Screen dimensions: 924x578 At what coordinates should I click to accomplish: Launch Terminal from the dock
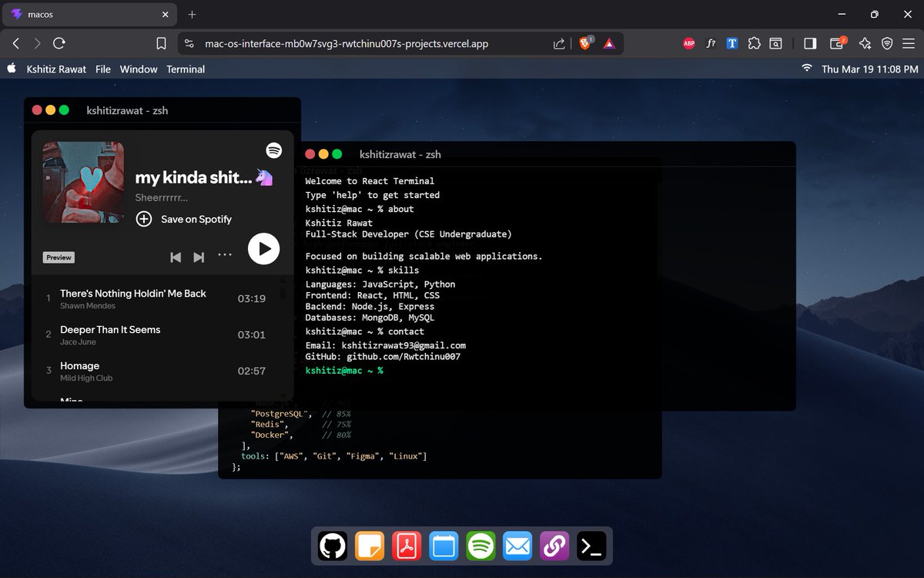592,546
